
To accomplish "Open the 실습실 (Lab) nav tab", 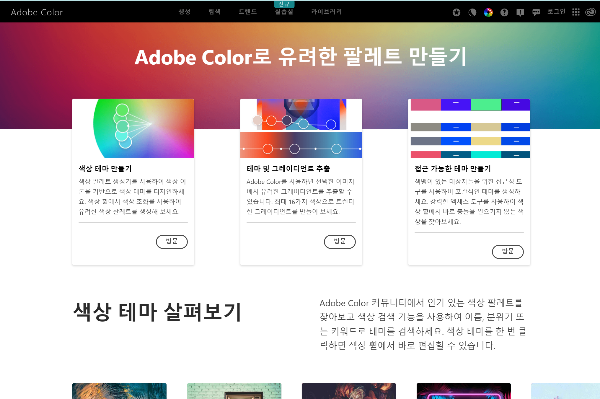I will pyautogui.click(x=284, y=12).
